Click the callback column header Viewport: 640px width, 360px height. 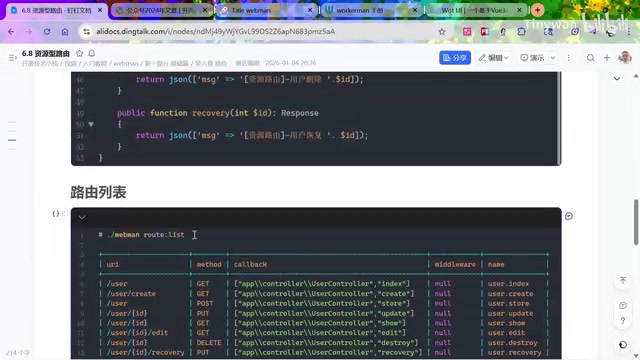click(250, 264)
